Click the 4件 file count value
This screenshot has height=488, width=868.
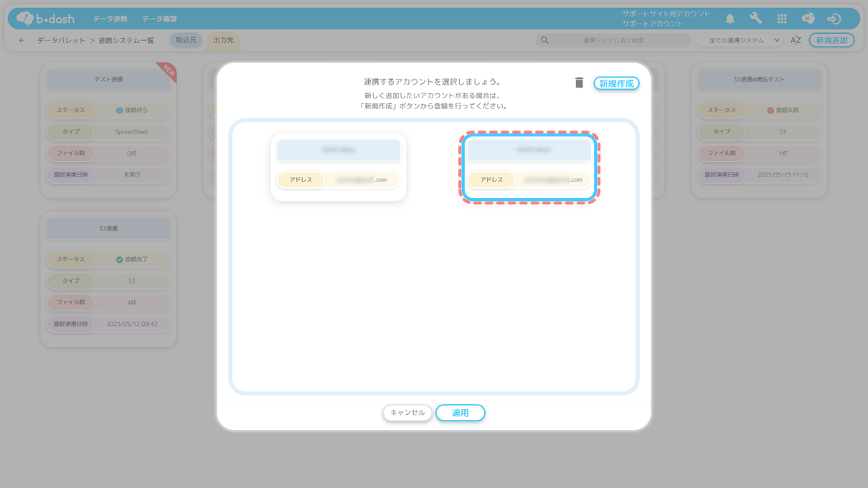pyautogui.click(x=132, y=303)
